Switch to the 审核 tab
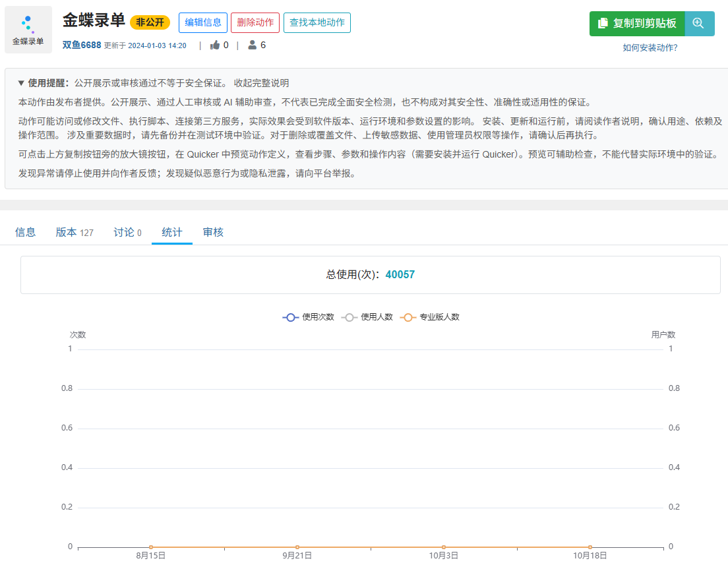The width and height of the screenshot is (728, 567). click(x=213, y=232)
